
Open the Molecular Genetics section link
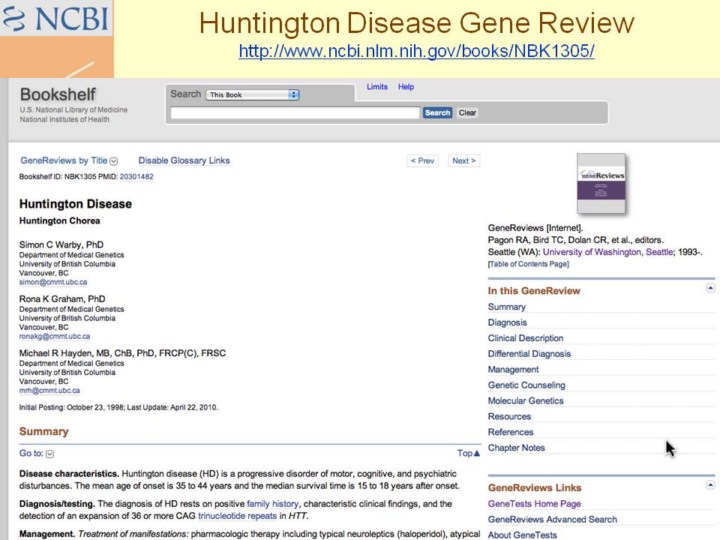(x=525, y=401)
